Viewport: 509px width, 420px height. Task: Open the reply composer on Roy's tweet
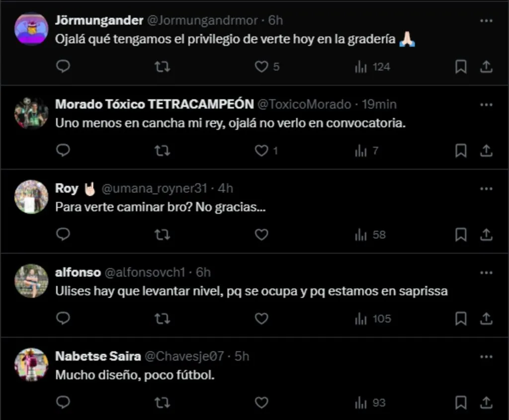[63, 234]
